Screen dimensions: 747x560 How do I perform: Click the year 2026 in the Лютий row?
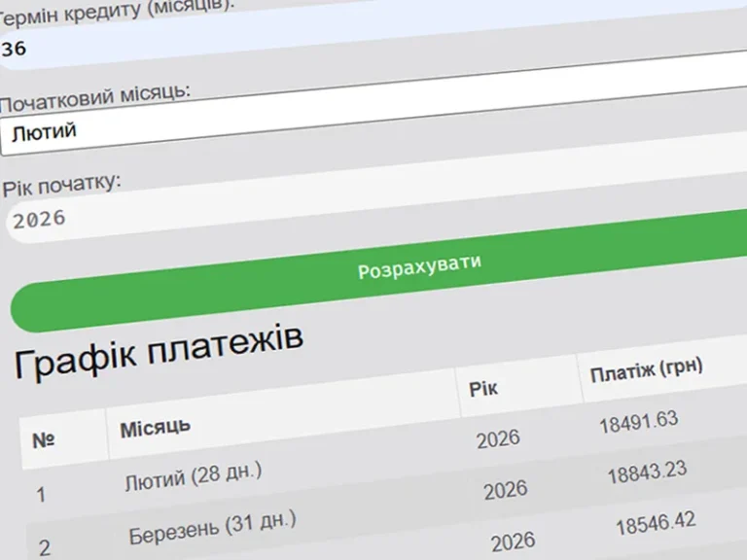[x=498, y=439]
